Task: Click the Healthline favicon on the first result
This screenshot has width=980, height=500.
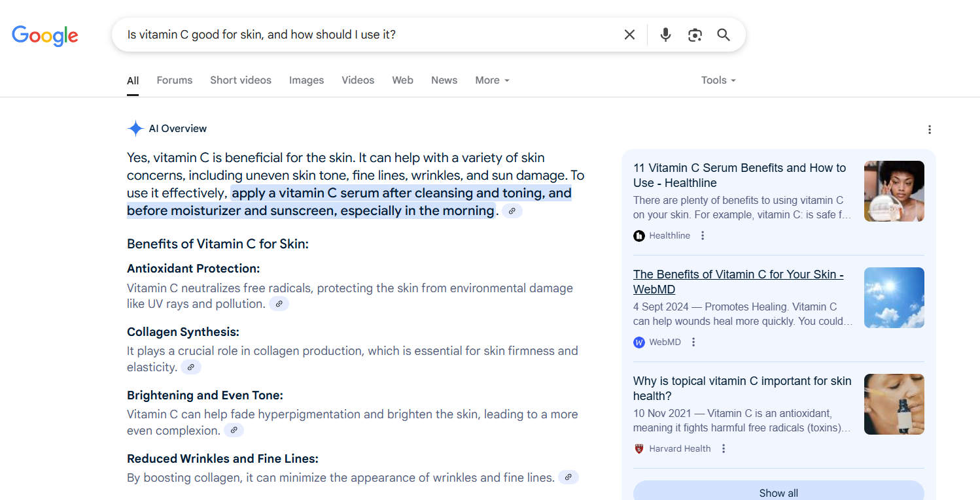Action: (639, 235)
